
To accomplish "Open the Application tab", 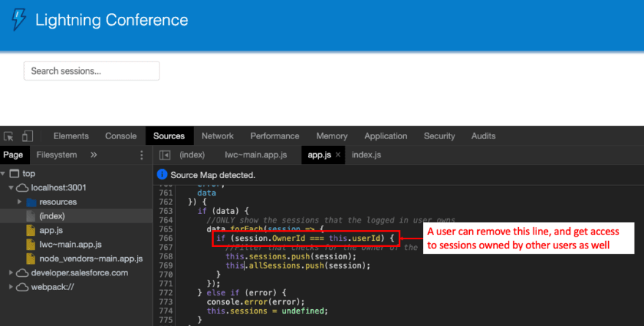I will pyautogui.click(x=386, y=136).
